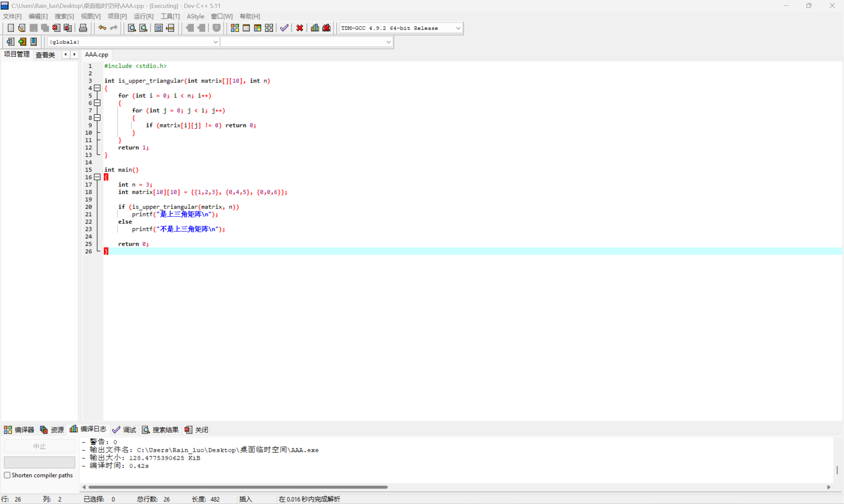
Task: Click the 关闭 button in bottom panel
Action: [x=196, y=430]
